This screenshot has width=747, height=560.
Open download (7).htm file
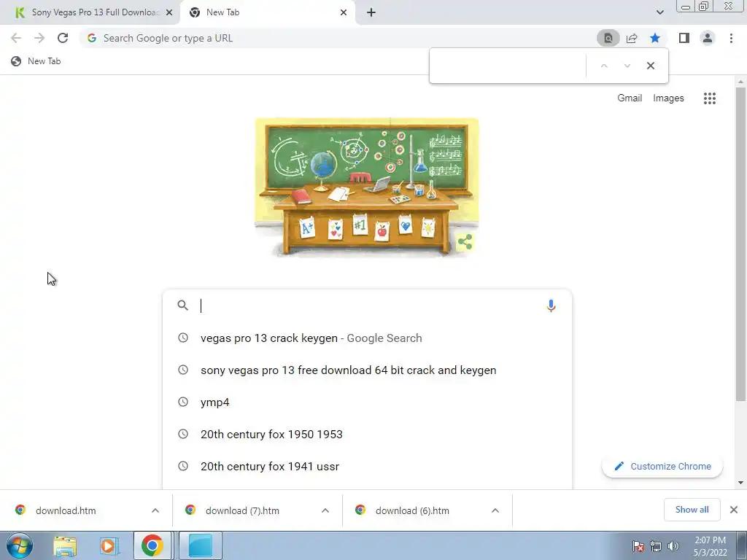242,510
